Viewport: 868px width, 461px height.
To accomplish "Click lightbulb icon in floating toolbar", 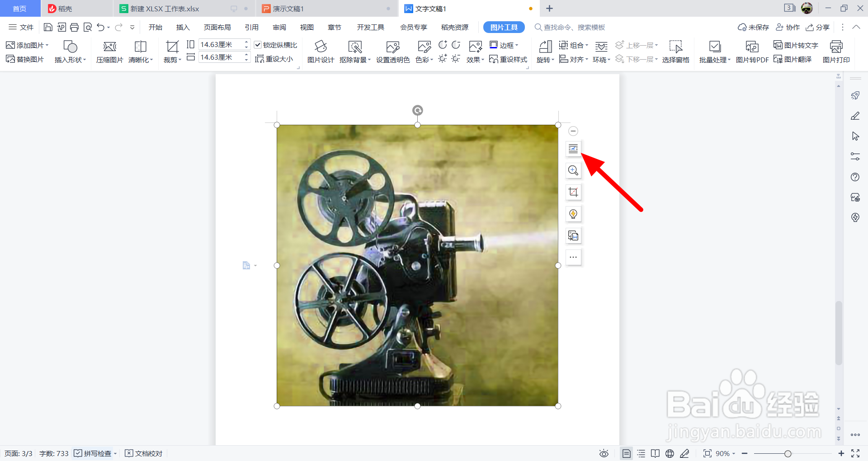I will 573,214.
